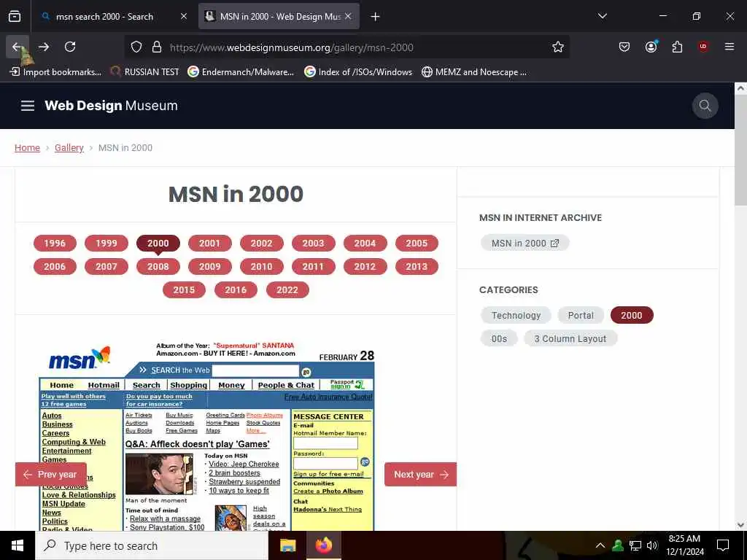Click the Web Design Museum logo
This screenshot has width=747, height=560.
point(111,106)
